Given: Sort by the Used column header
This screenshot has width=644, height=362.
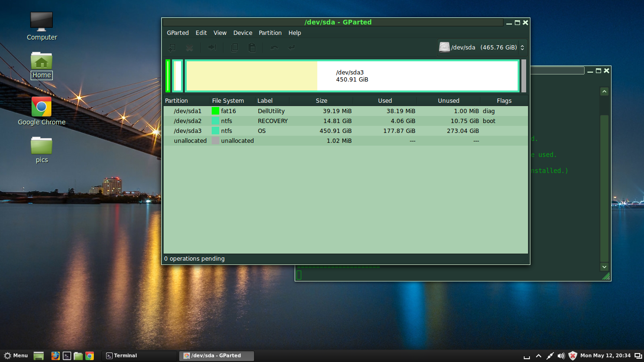Looking at the screenshot, I should pos(385,101).
